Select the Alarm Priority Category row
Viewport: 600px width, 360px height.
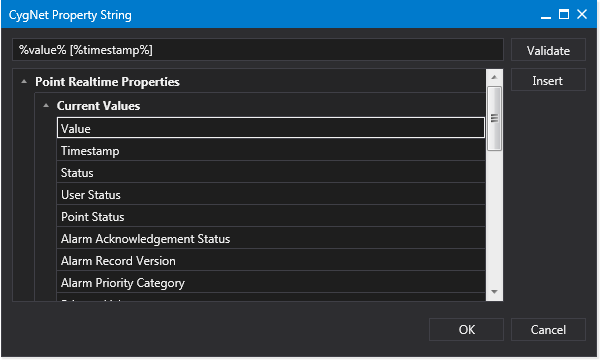point(271,283)
